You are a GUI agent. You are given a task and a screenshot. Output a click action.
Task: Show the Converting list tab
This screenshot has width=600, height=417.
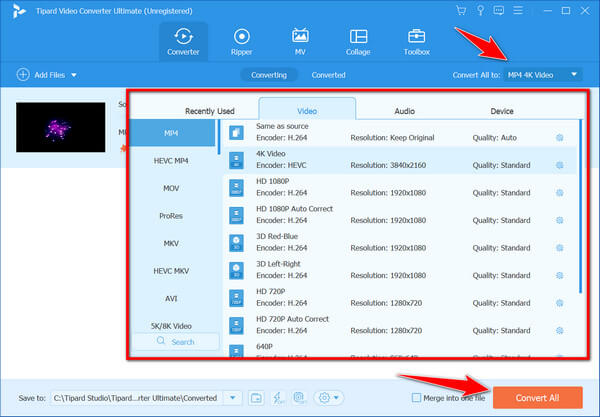269,75
